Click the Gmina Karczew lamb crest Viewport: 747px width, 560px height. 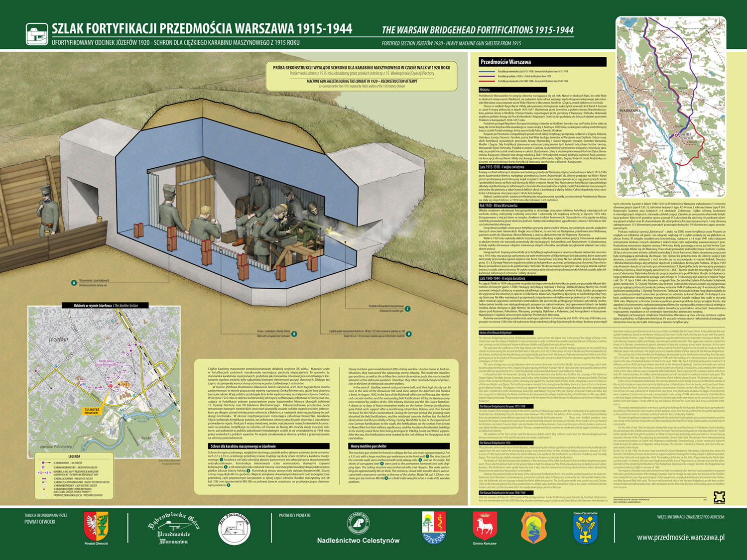pyautogui.click(x=485, y=527)
